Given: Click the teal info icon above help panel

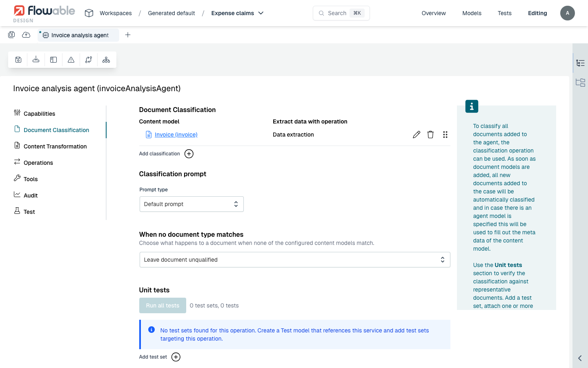Looking at the screenshot, I should 472,106.
